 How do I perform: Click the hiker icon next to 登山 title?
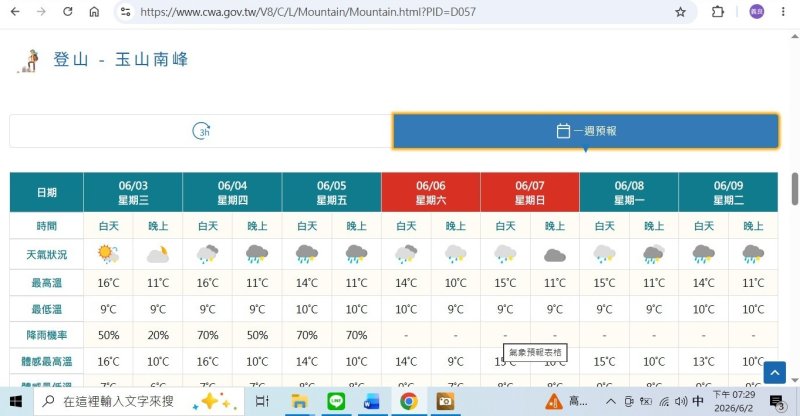pos(29,61)
